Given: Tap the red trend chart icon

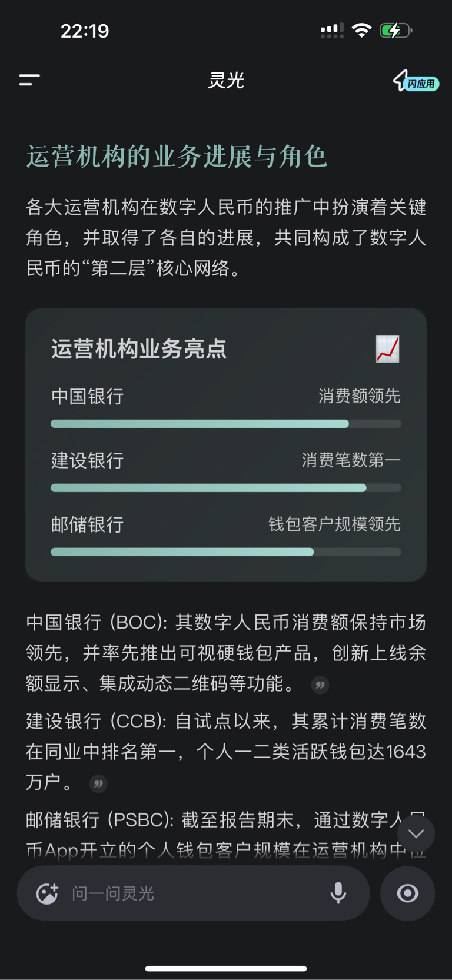Looking at the screenshot, I should (x=388, y=349).
